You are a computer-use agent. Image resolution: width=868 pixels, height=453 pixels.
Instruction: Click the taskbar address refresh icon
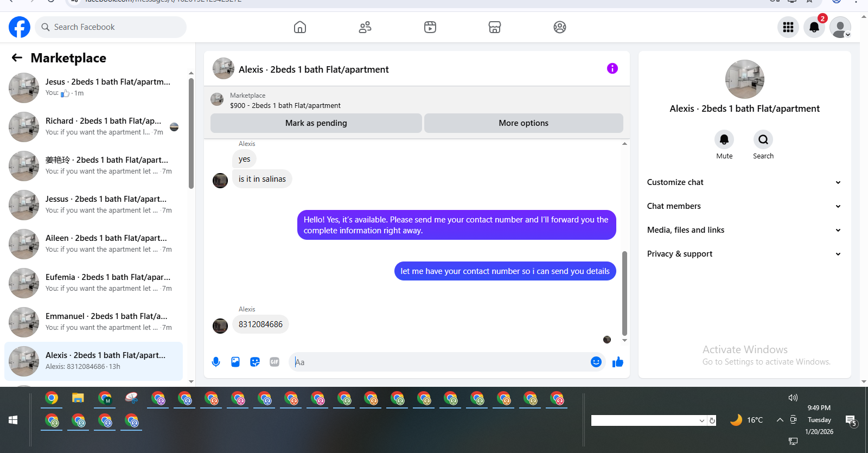click(712, 420)
